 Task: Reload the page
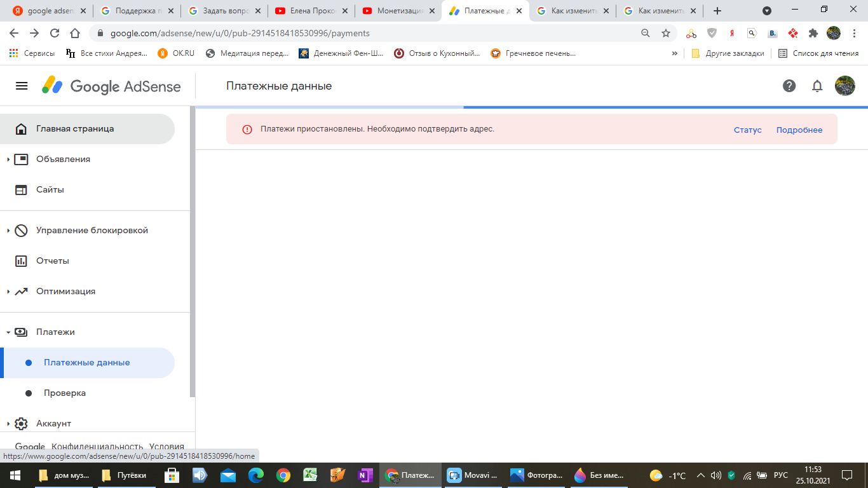click(55, 33)
